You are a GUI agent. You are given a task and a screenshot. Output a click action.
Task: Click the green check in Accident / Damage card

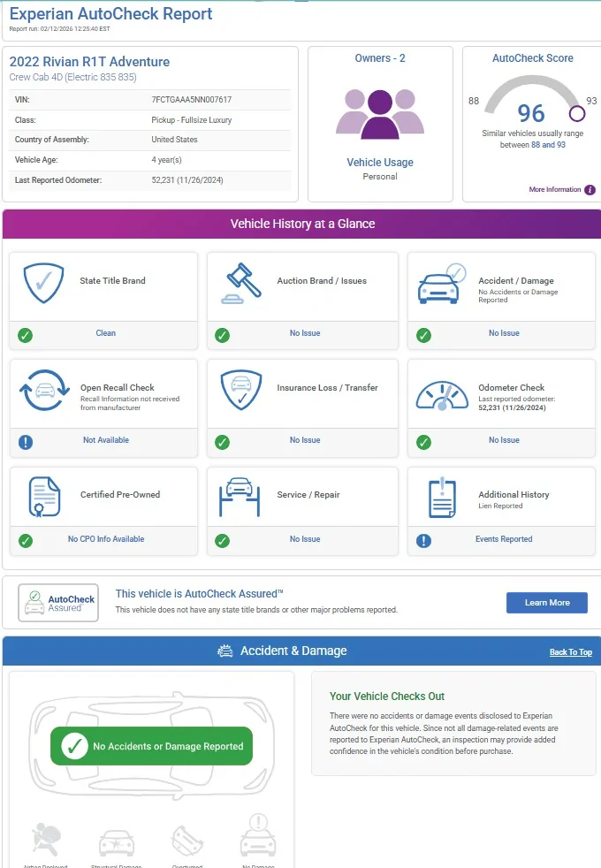click(424, 335)
